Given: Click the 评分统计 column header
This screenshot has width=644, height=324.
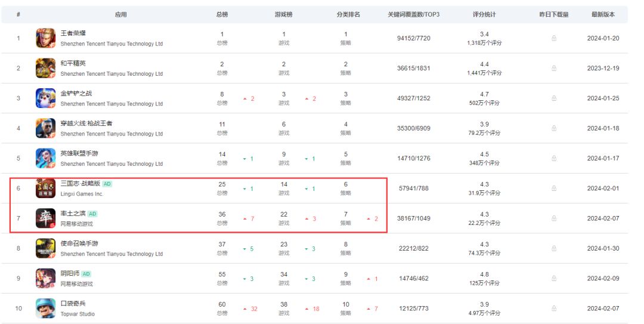Looking at the screenshot, I should [x=484, y=14].
